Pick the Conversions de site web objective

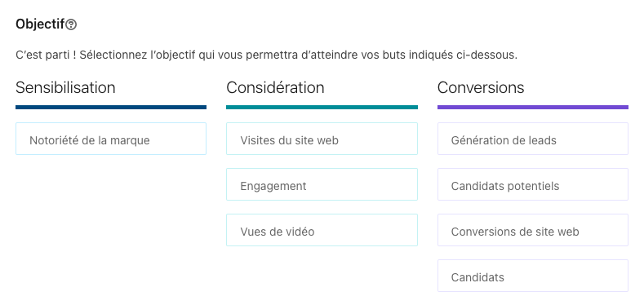(x=533, y=230)
